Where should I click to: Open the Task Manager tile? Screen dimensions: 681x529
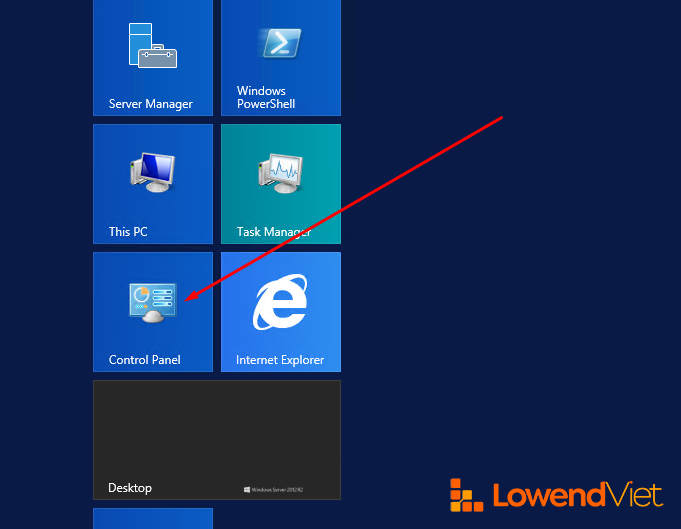pyautogui.click(x=281, y=184)
